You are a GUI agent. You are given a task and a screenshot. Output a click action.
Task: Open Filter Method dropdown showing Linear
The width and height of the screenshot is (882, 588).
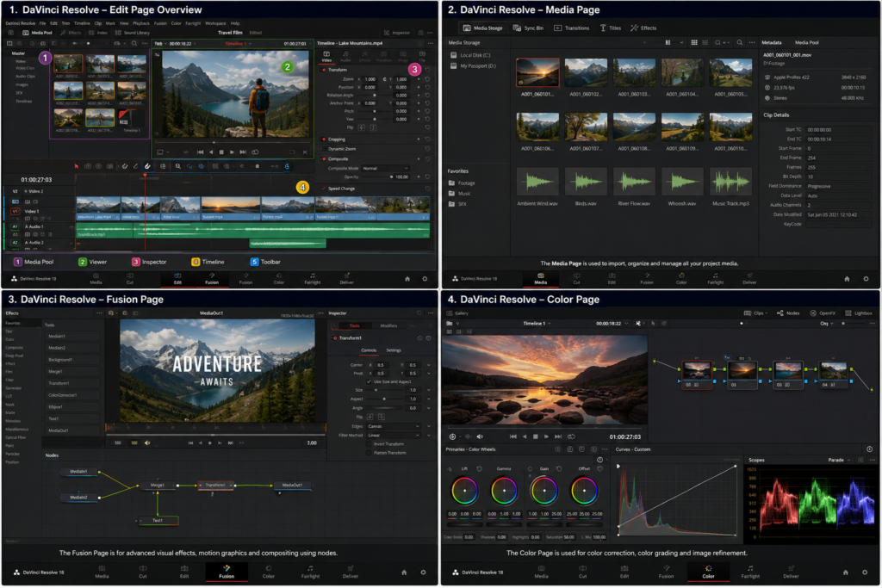pyautogui.click(x=394, y=435)
